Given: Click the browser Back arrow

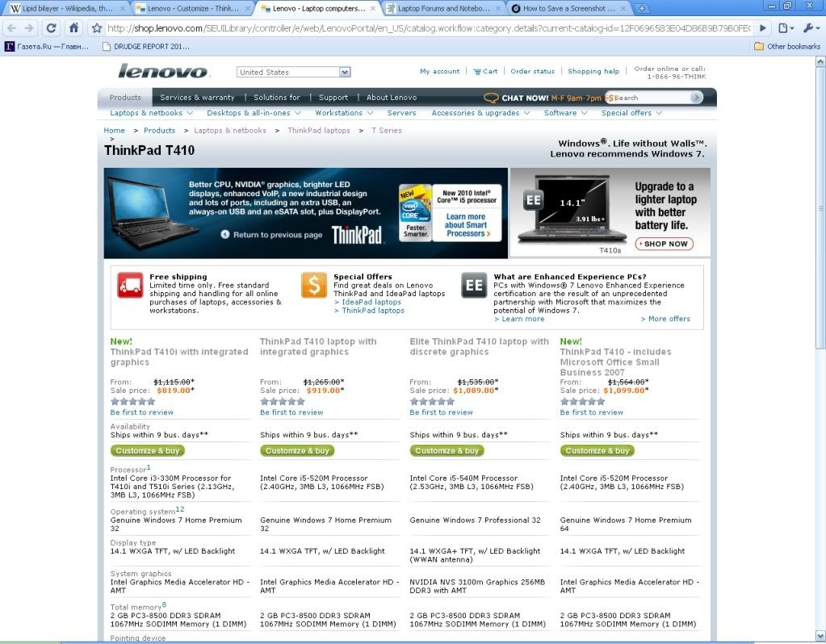Looking at the screenshot, I should pos(12,28).
